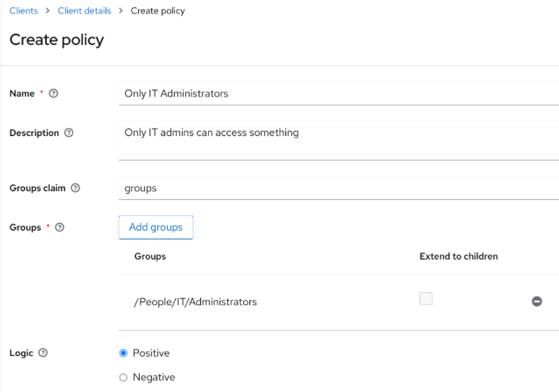Focus the Name field containing Only IT Administrators
Screen dimensions: 559x392
coord(339,94)
